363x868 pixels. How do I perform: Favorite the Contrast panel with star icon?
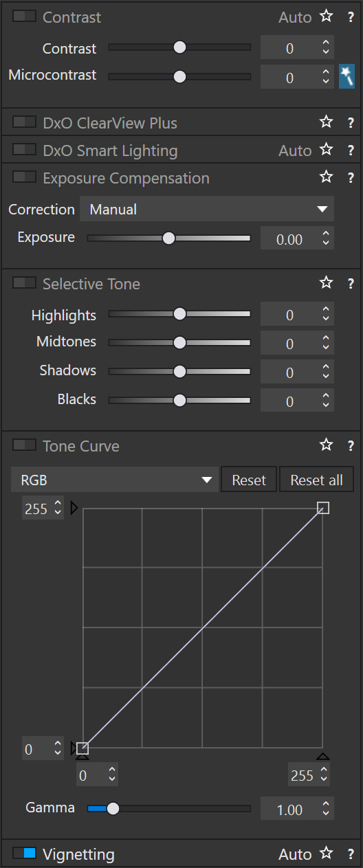[327, 16]
